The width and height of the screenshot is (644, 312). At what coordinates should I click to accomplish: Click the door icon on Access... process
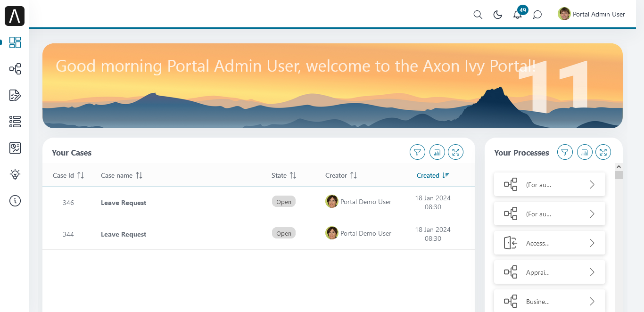[x=511, y=243]
